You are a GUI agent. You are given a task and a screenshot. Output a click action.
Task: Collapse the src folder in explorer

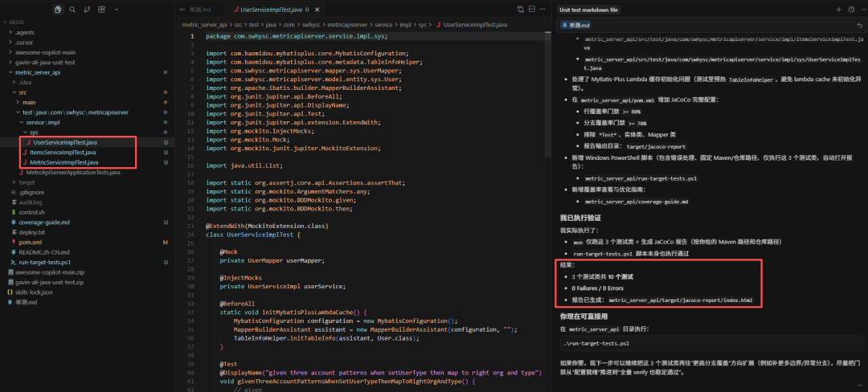coord(23,92)
